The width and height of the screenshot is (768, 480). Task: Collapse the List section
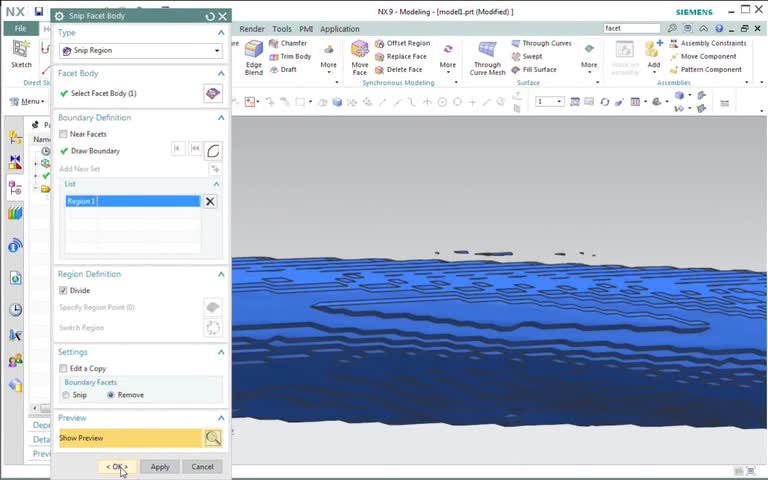(x=216, y=184)
